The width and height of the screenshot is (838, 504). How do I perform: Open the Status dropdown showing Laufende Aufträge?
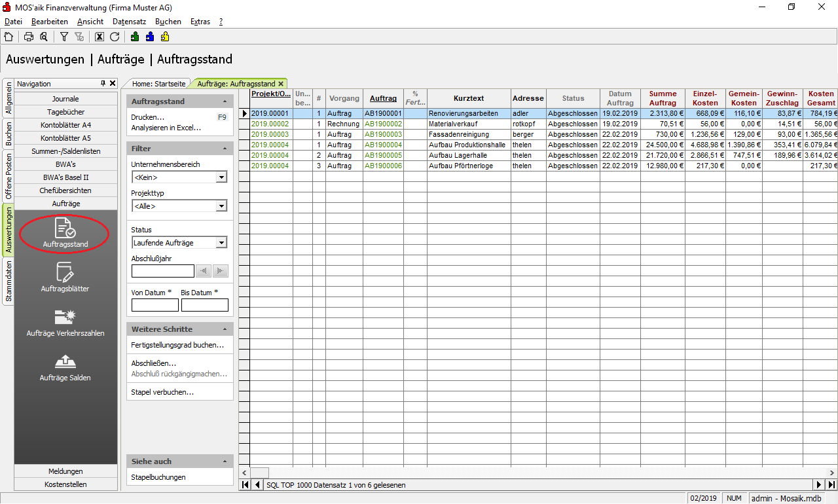(221, 243)
